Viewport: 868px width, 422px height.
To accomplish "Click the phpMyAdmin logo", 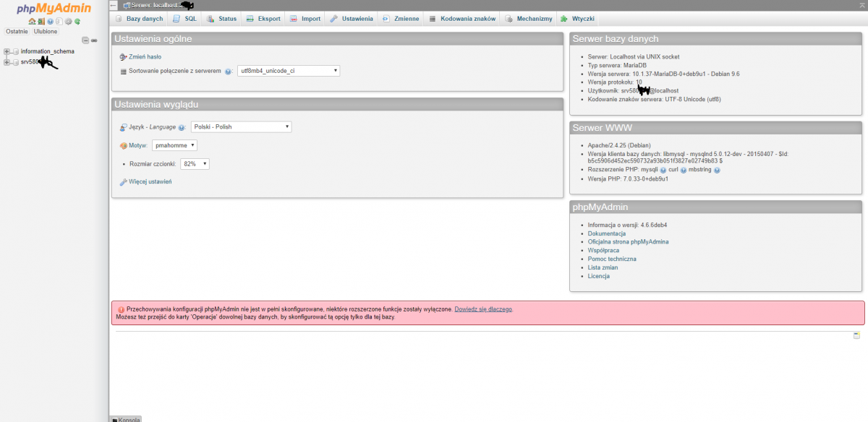I will click(54, 8).
